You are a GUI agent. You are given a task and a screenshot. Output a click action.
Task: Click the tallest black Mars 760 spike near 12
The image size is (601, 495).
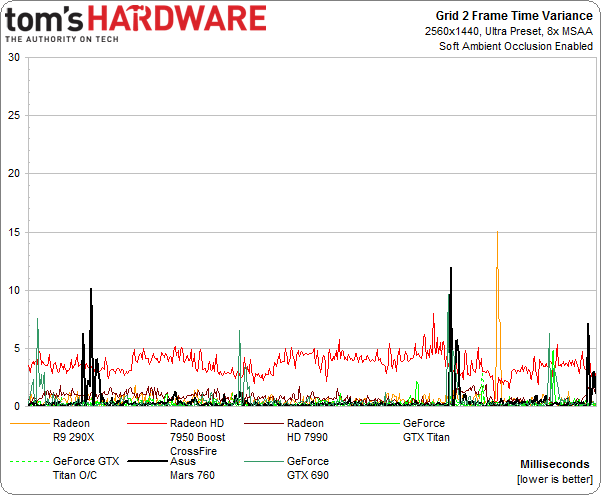(x=451, y=268)
